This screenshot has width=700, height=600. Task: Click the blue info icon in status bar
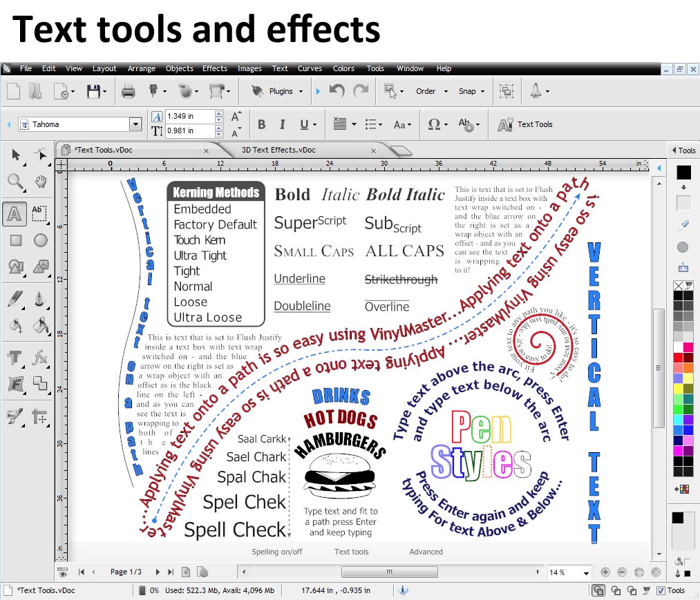point(403,590)
